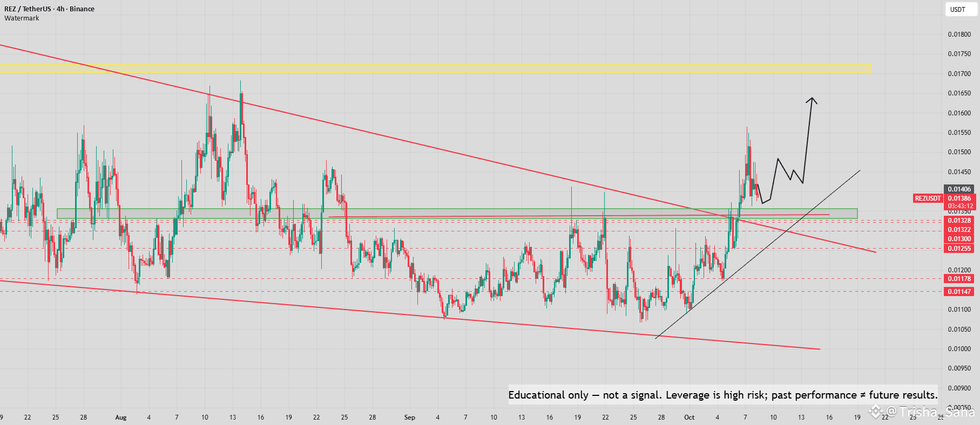Click the 0.01800 price axis label
This screenshot has height=425, width=980.
coord(959,35)
